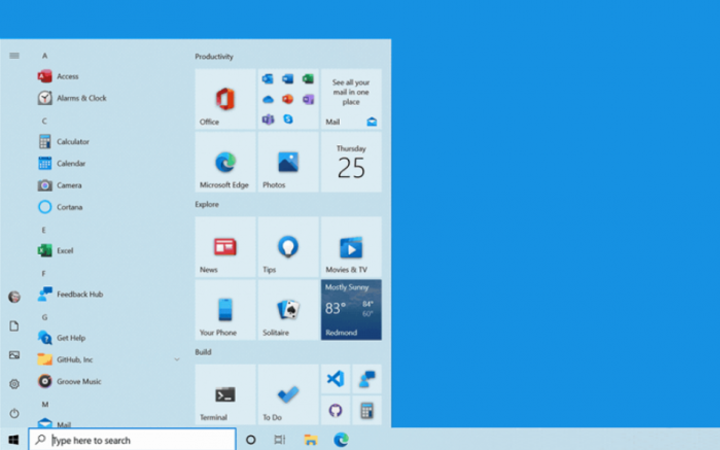The height and width of the screenshot is (450, 720).
Task: Open File Explorer on the taskbar
Action: [x=311, y=440]
